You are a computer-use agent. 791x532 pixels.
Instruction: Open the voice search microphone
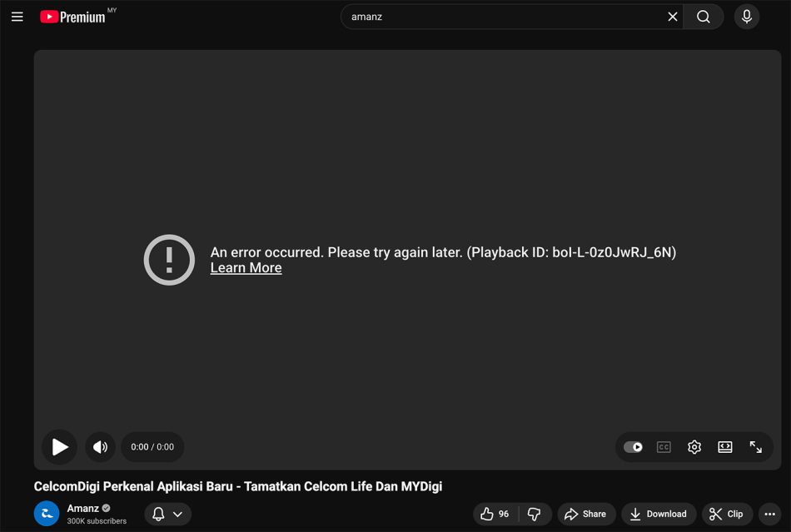pyautogui.click(x=746, y=16)
